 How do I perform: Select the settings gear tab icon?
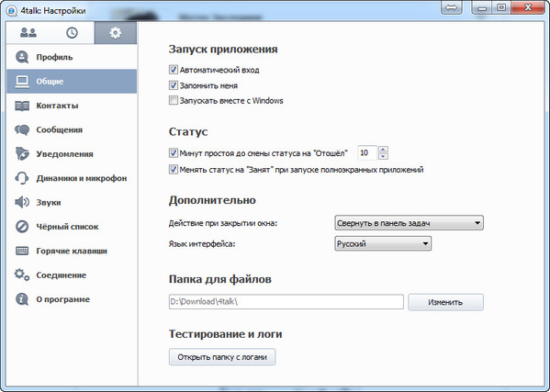[116, 33]
